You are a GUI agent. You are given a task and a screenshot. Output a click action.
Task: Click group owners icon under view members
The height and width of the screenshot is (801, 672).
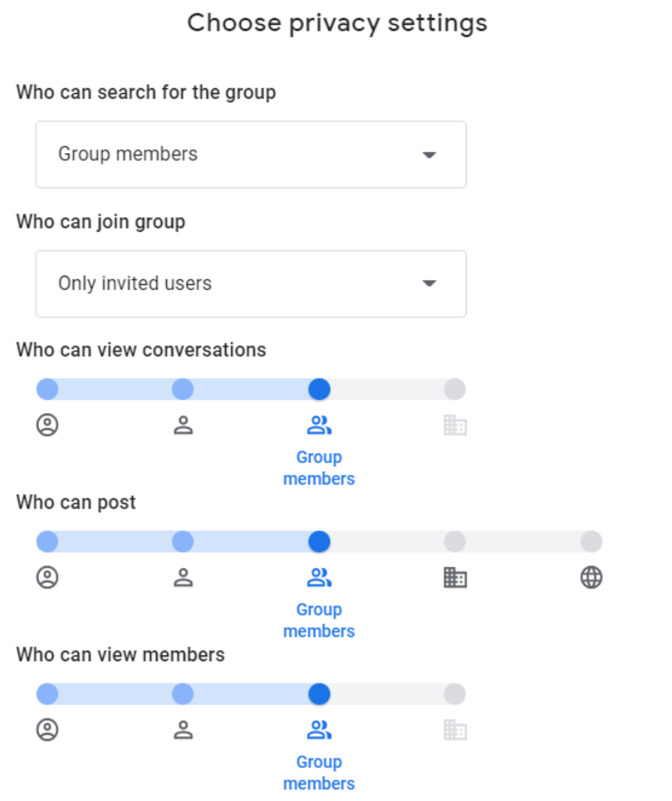pos(47,730)
